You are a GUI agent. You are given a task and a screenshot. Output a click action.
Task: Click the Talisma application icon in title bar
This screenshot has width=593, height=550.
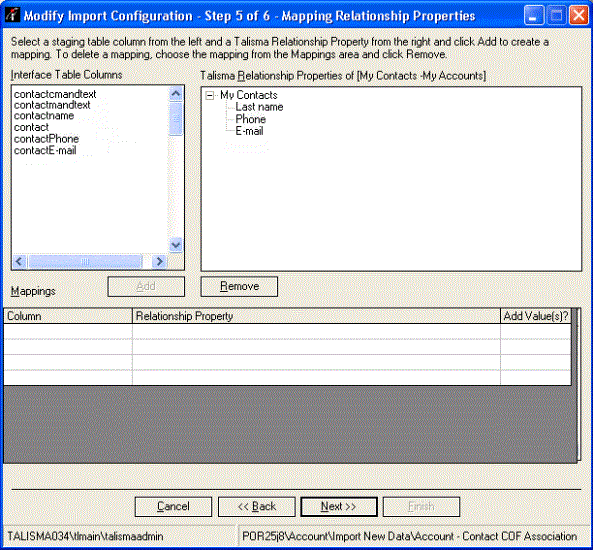tap(12, 15)
